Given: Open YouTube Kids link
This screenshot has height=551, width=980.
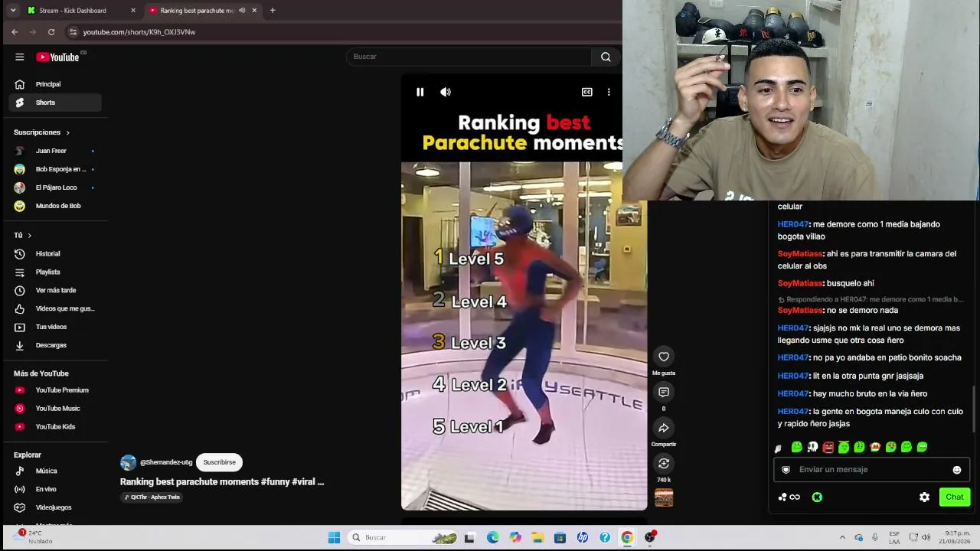Looking at the screenshot, I should (55, 427).
